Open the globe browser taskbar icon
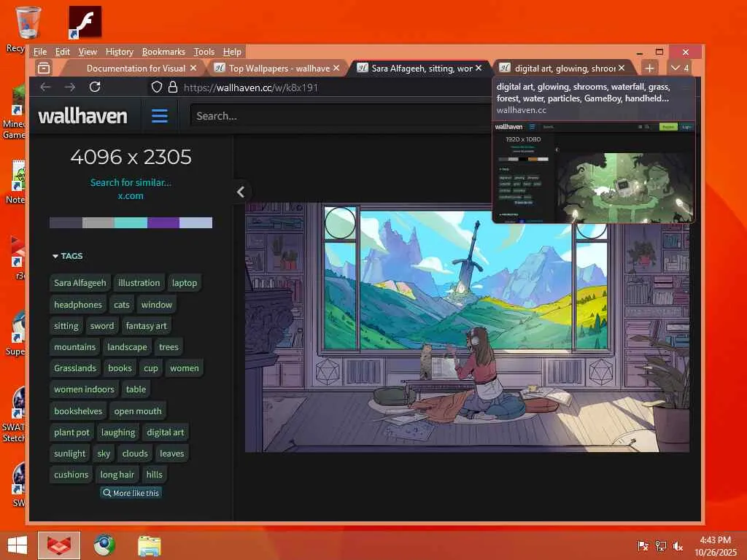Viewport: 747px width, 560px height. [x=104, y=545]
